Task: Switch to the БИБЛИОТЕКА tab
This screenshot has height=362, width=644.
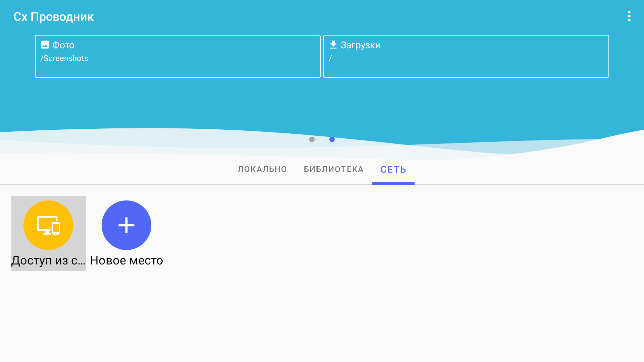Action: (333, 169)
